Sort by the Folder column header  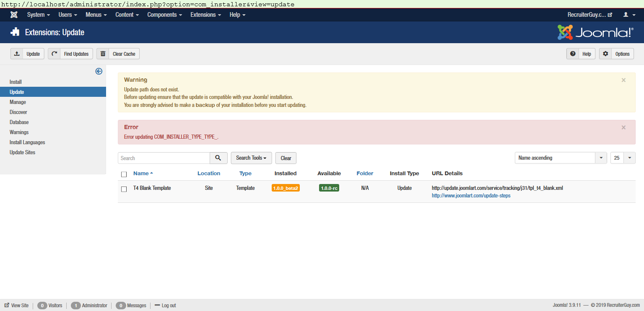[365, 174]
